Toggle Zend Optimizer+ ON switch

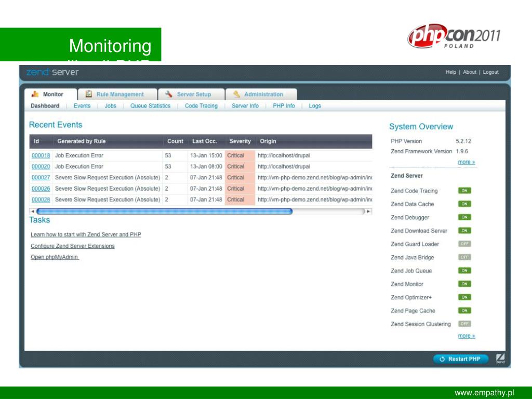(464, 297)
